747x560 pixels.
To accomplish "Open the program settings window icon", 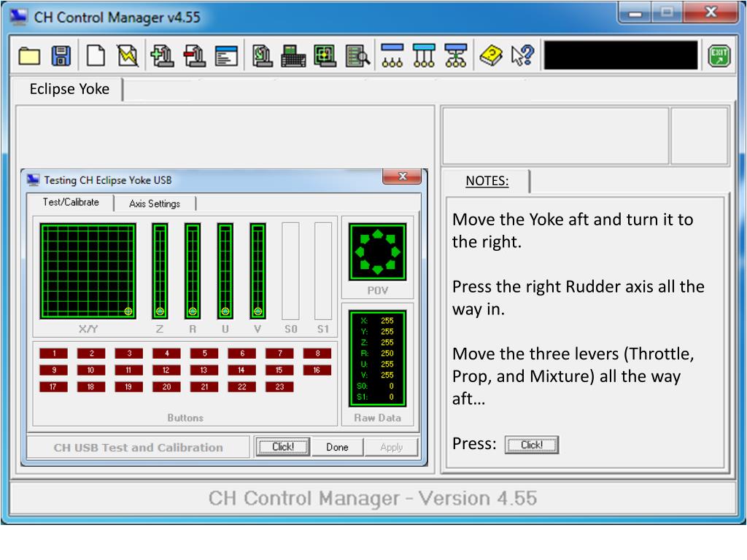I will point(226,56).
